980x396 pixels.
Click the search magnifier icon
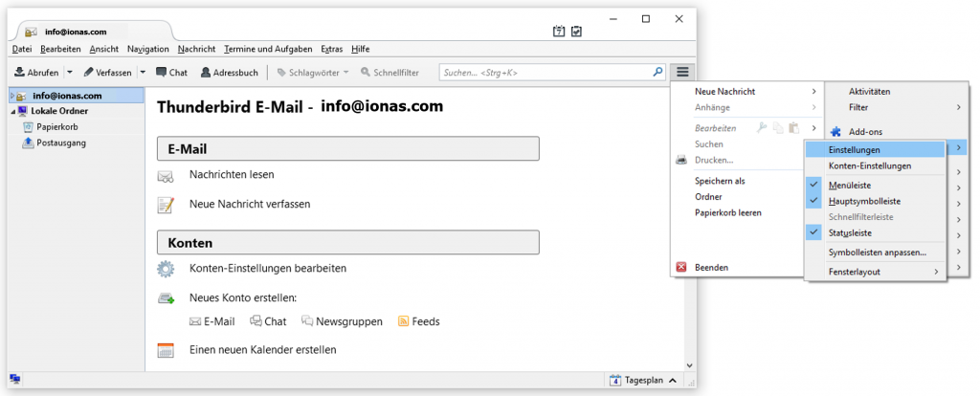tap(657, 72)
